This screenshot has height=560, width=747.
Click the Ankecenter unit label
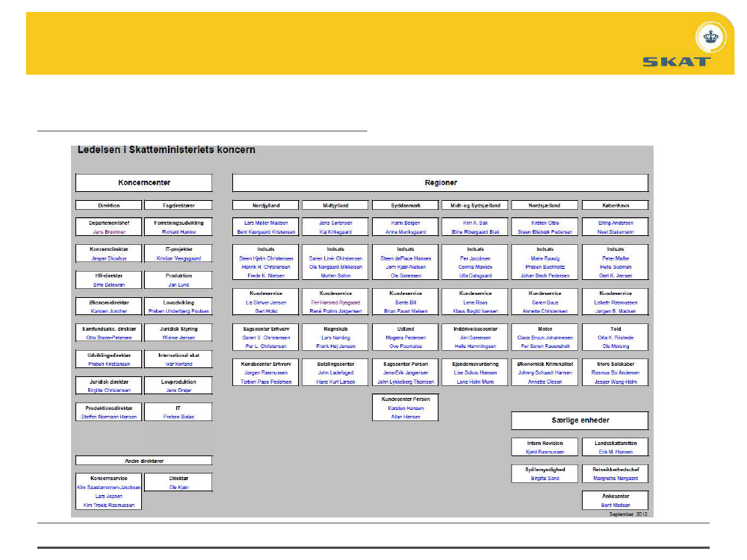click(616, 496)
